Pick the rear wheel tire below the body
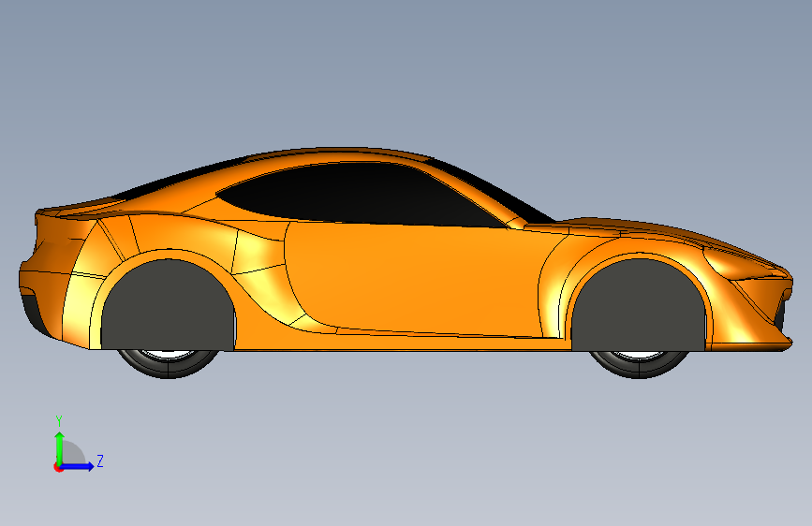Image resolution: width=812 pixels, height=526 pixels. [168, 364]
